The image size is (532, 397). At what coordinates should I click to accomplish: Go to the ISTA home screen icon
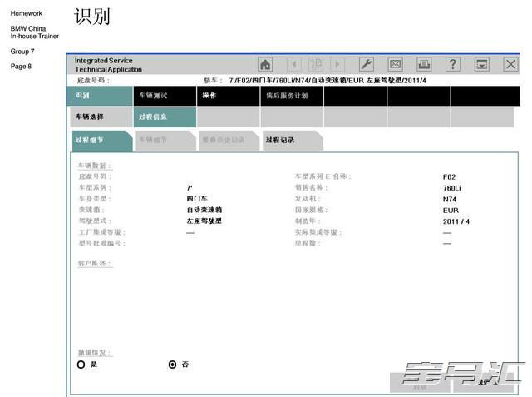coord(265,64)
